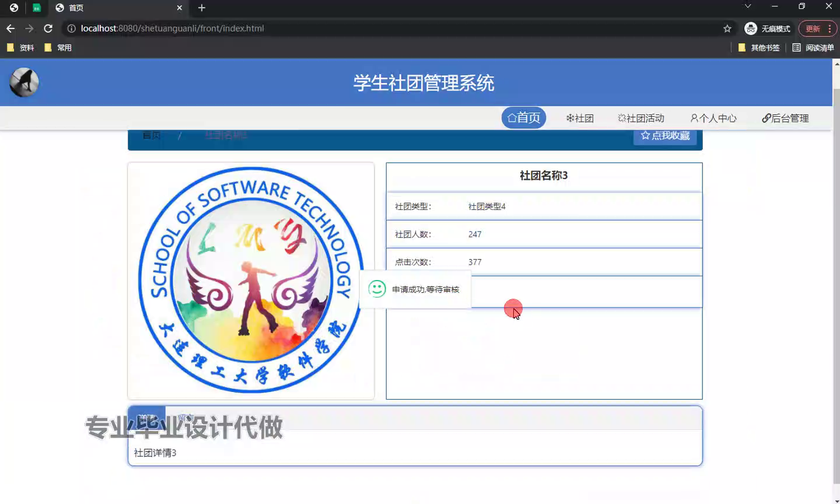Click the browser back arrow

click(x=10, y=28)
